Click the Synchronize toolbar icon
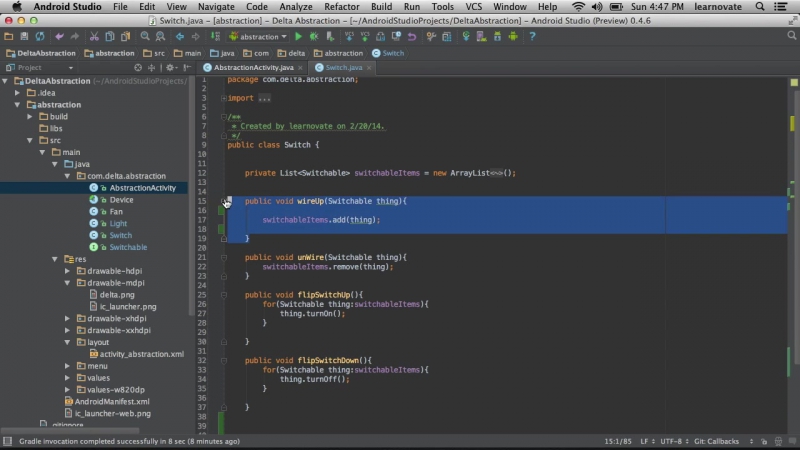This screenshot has height=450, width=800. pos(40,36)
